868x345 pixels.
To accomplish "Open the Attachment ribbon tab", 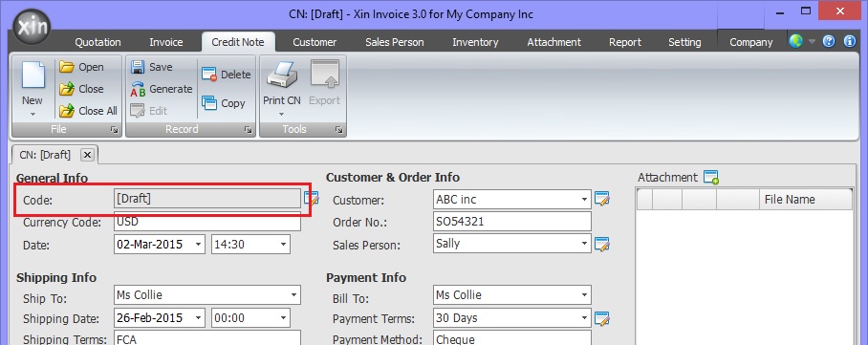I will click(x=554, y=42).
